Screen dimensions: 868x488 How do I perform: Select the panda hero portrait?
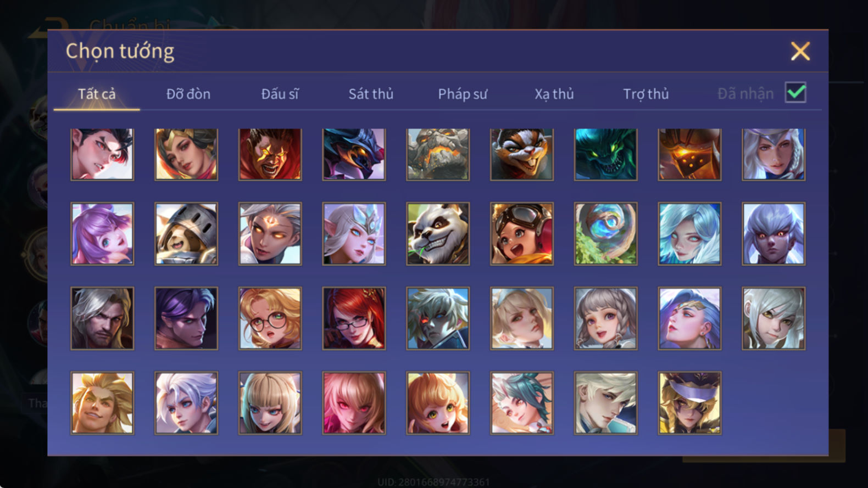tap(438, 234)
